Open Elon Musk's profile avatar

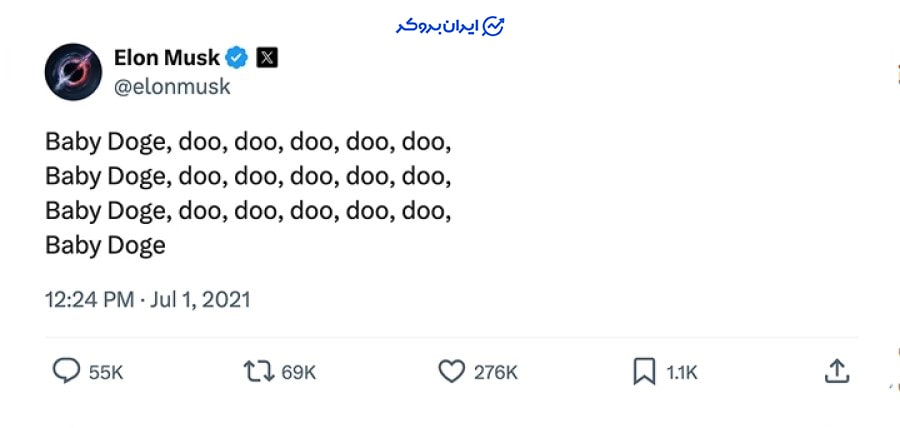[x=74, y=73]
